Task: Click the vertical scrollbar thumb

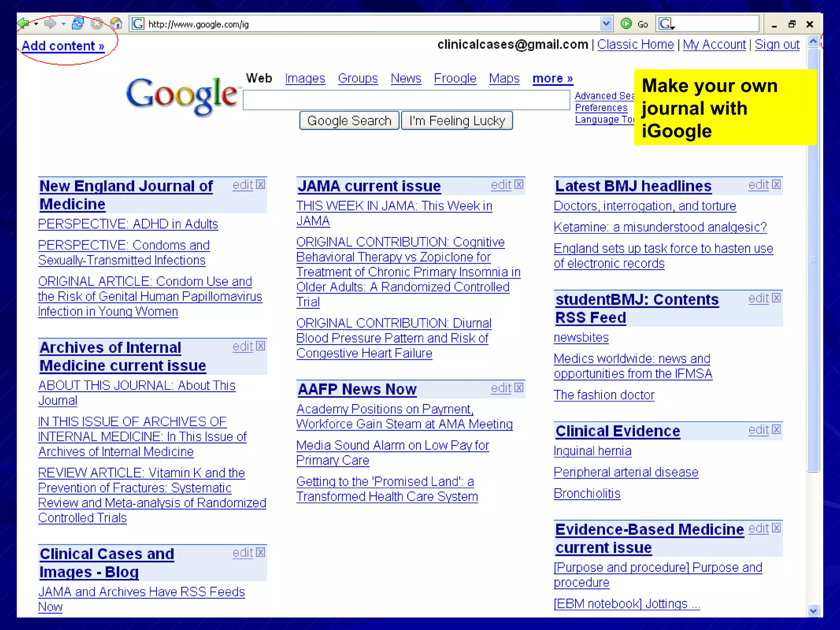Action: 813,260
